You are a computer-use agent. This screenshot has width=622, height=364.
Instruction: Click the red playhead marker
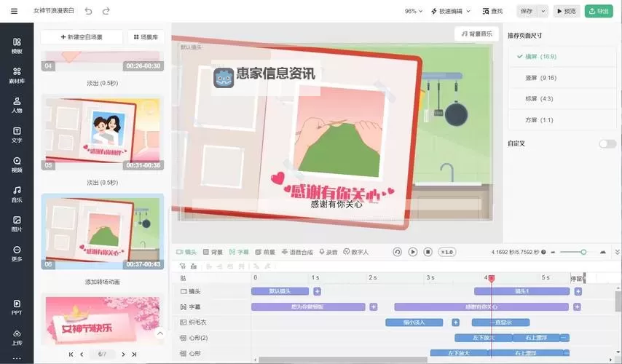tap(491, 278)
